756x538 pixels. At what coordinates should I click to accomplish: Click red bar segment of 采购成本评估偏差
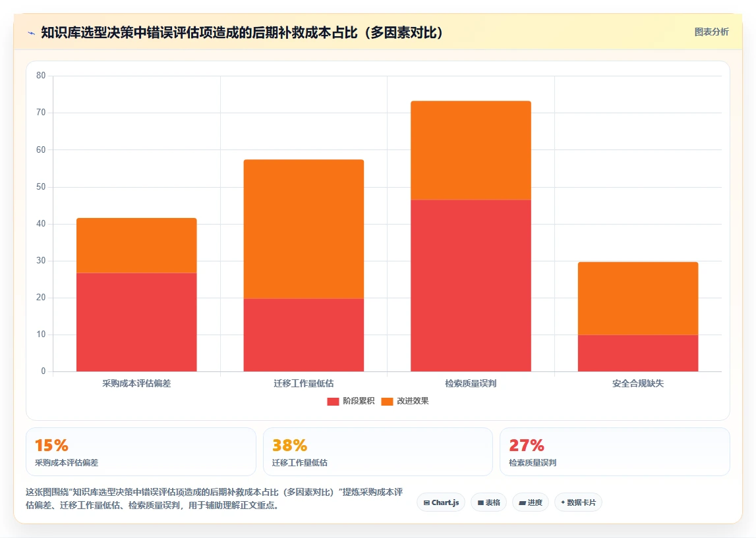coord(136,322)
